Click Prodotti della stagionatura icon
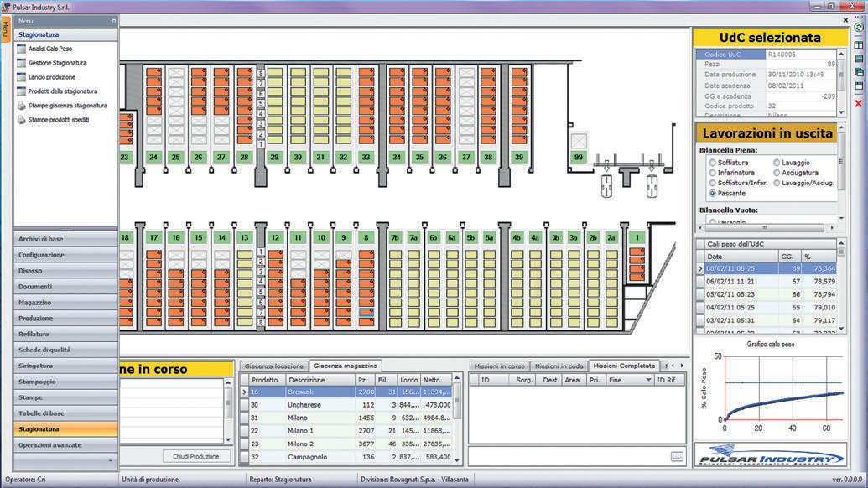 22,91
